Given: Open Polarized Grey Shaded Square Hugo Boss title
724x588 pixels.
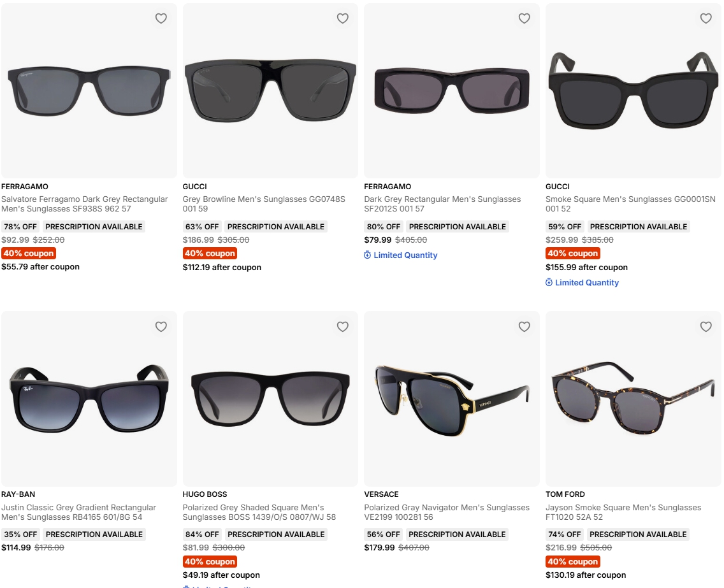Looking at the screenshot, I should [x=259, y=512].
